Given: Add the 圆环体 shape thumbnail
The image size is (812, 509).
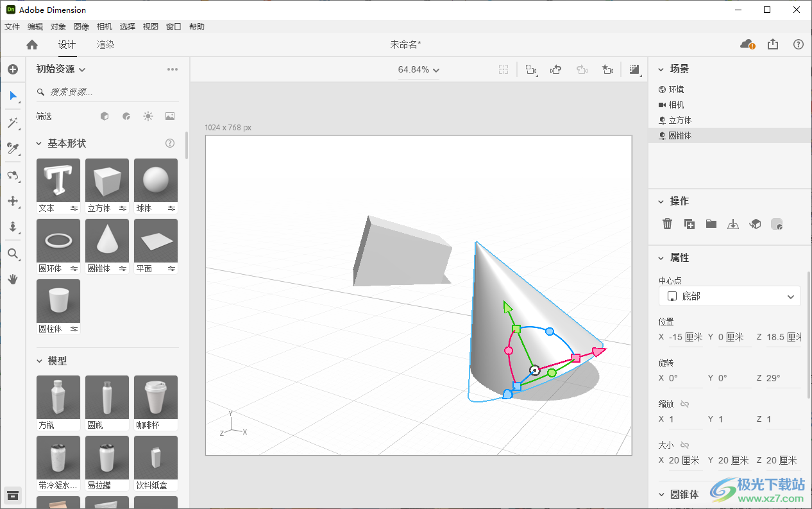Looking at the screenshot, I should (x=58, y=241).
